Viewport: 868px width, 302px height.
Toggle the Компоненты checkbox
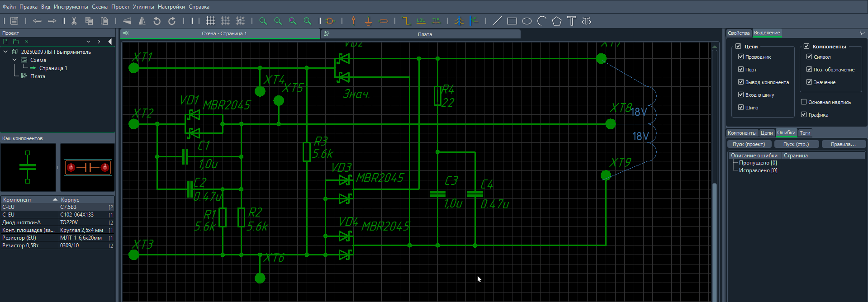pos(806,46)
